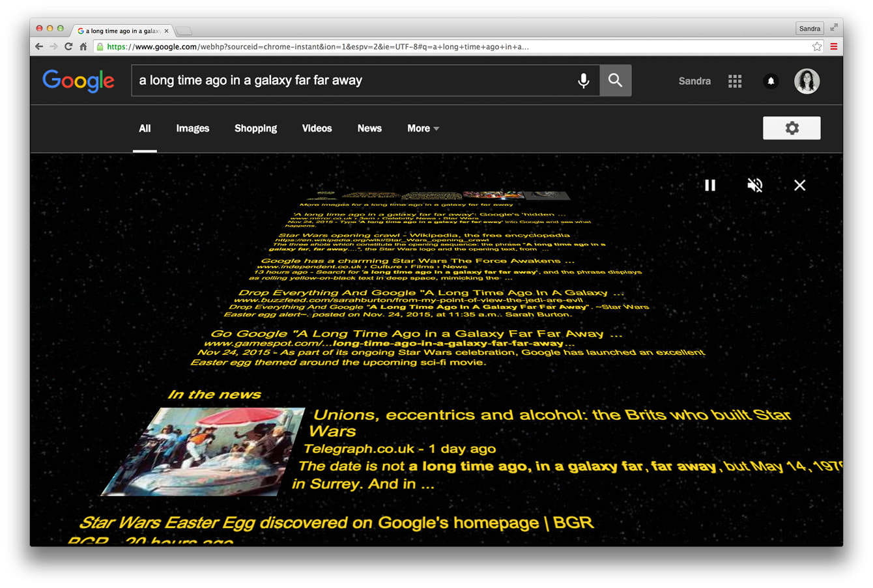Open the settings gear menu
This screenshot has width=873, height=588.
click(791, 128)
